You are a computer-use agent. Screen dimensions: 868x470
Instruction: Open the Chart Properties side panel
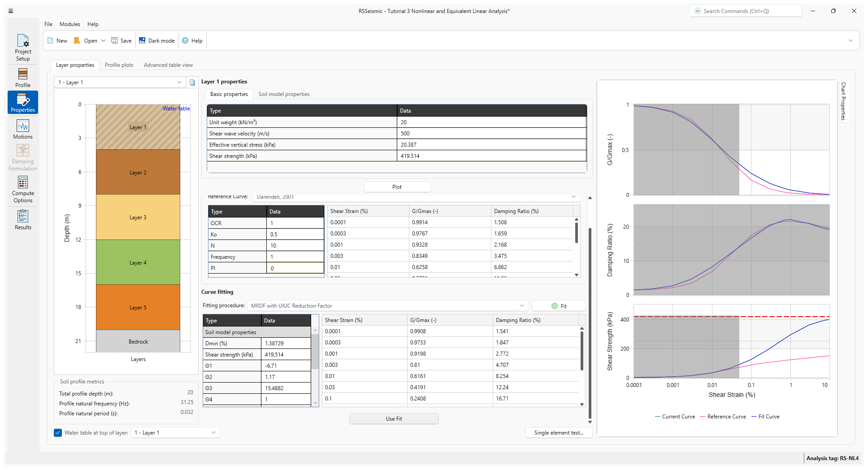(843, 101)
